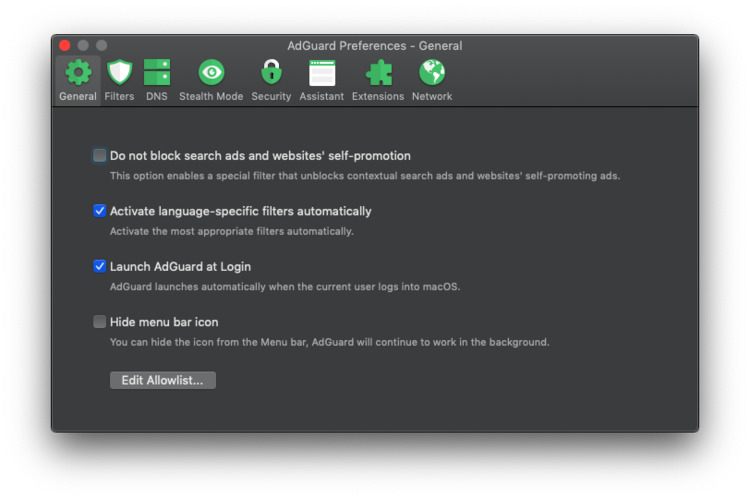The height and width of the screenshot is (500, 750).
Task: Click the 'AdGuard Preferences - General' window title
Action: [375, 46]
